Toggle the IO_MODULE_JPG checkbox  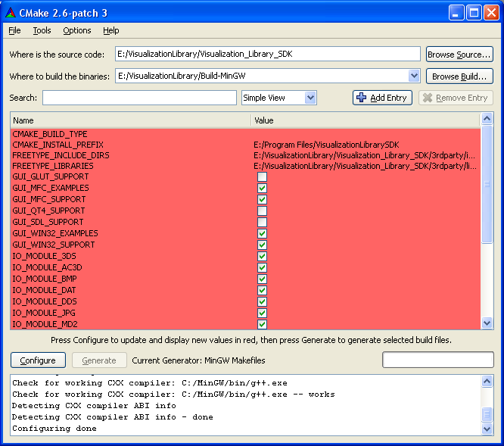pyautogui.click(x=262, y=313)
